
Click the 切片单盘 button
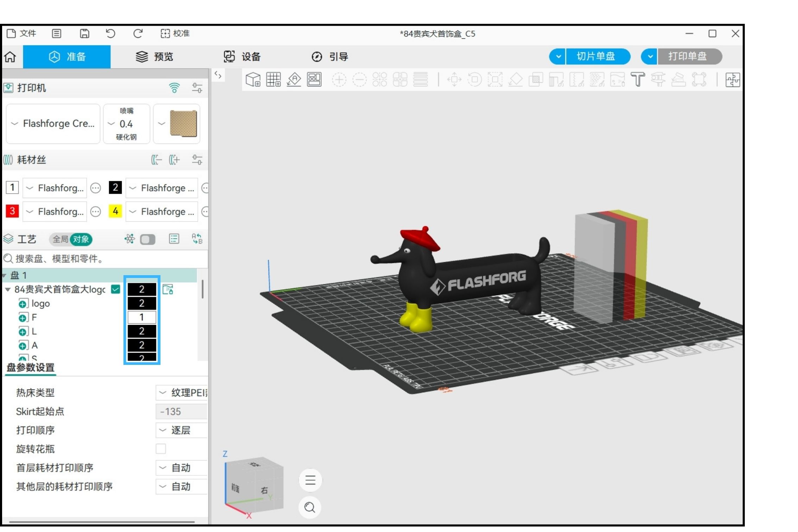pos(598,56)
